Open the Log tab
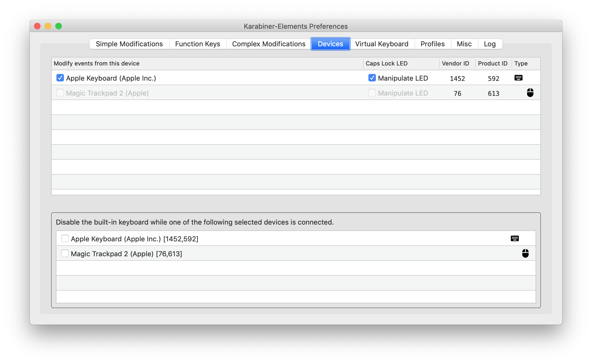This screenshot has height=364, width=592. coord(490,44)
